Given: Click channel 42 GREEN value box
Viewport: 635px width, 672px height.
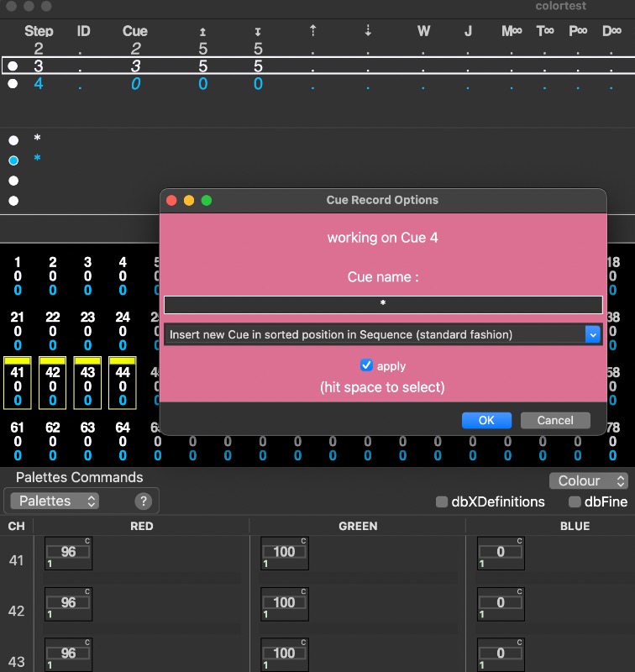Looking at the screenshot, I should click(x=284, y=602).
